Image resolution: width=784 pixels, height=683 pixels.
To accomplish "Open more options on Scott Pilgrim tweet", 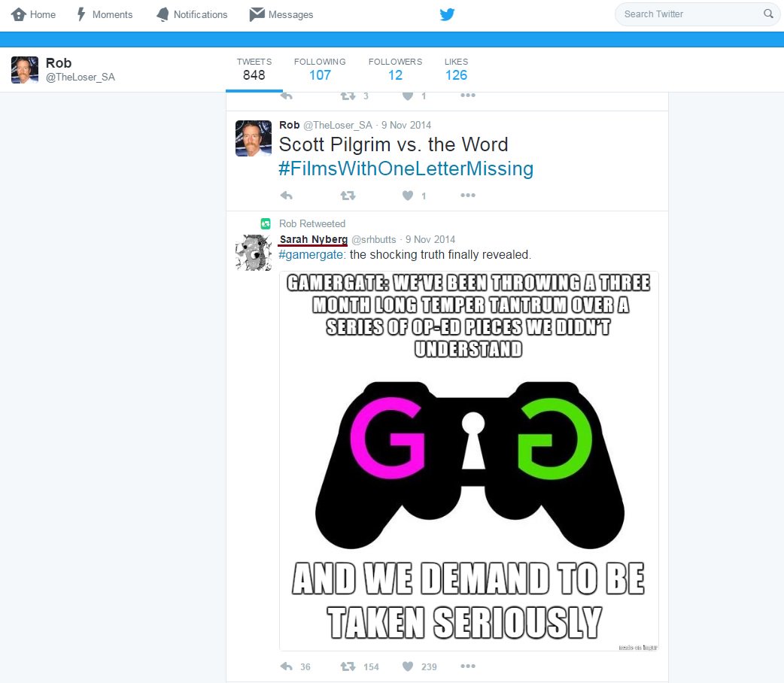I will (468, 196).
